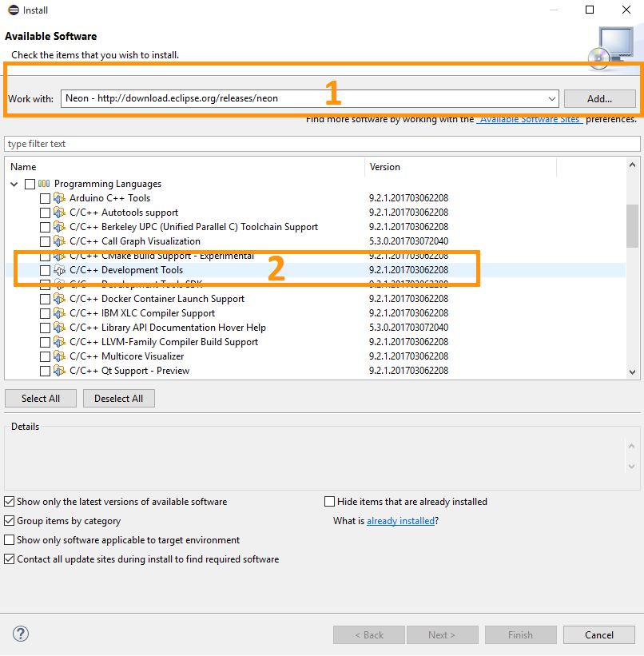Viewport: 644px width, 656px height.
Task: Uncheck Group items by category
Action: pos(8,520)
